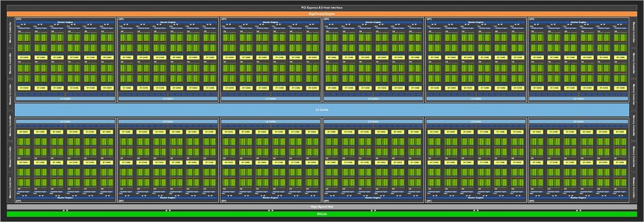Click the Raster Engine bar in top-left GPC
The width and height of the screenshot is (644, 222).
(66, 22)
